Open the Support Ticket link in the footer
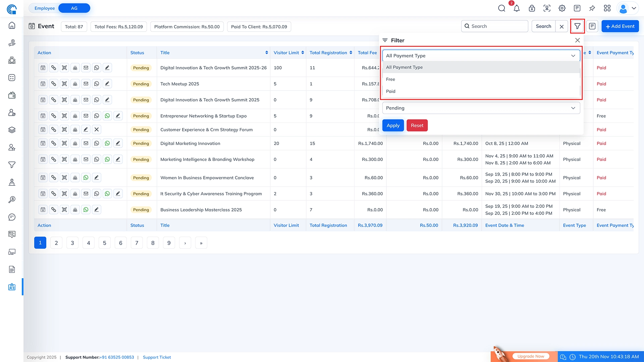644x362 pixels. (157, 357)
